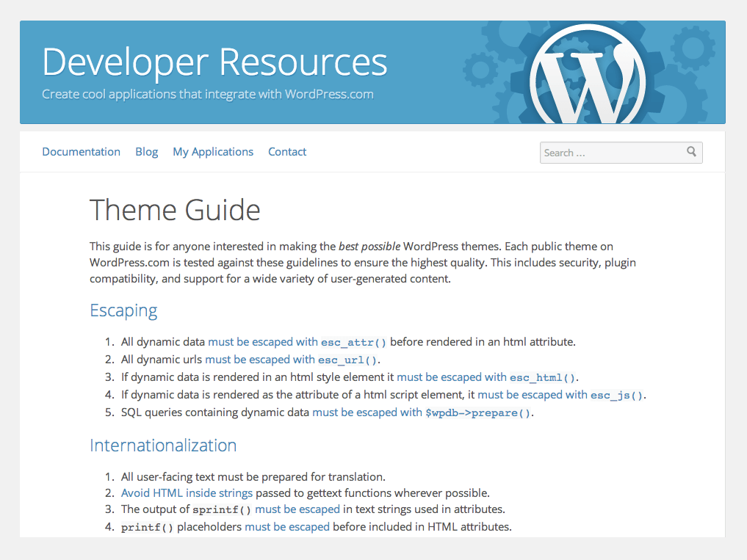Open the Documentation section
747x560 pixels.
81,151
